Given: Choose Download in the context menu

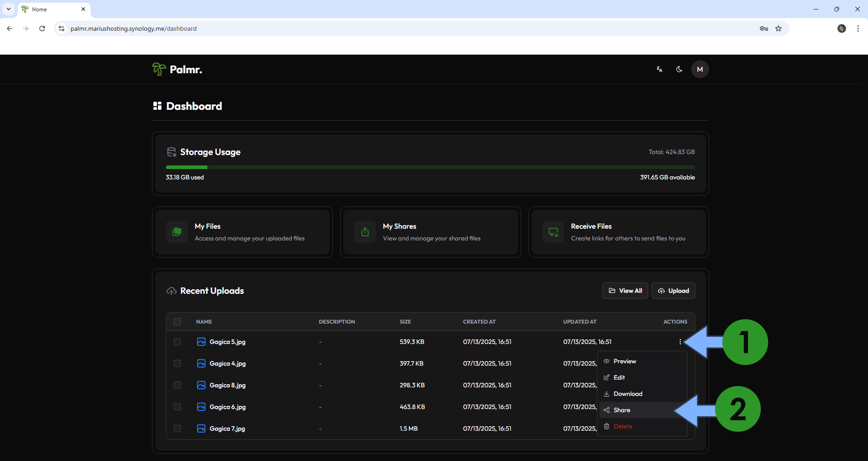Looking at the screenshot, I should (642, 394).
